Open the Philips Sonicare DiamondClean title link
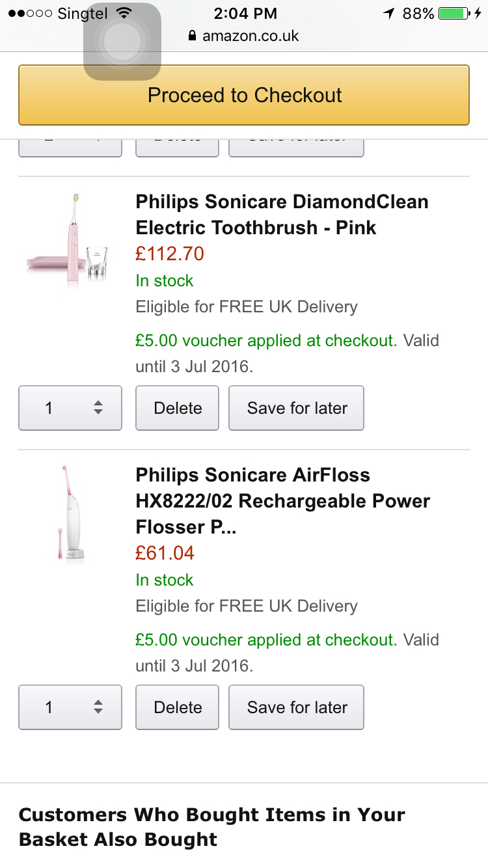 [x=281, y=215]
